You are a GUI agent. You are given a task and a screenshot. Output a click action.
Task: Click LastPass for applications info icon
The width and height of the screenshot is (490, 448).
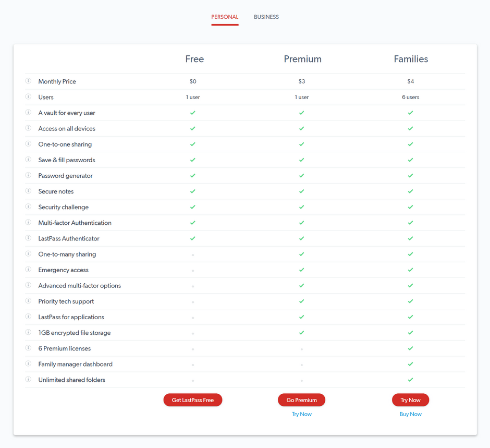point(28,317)
